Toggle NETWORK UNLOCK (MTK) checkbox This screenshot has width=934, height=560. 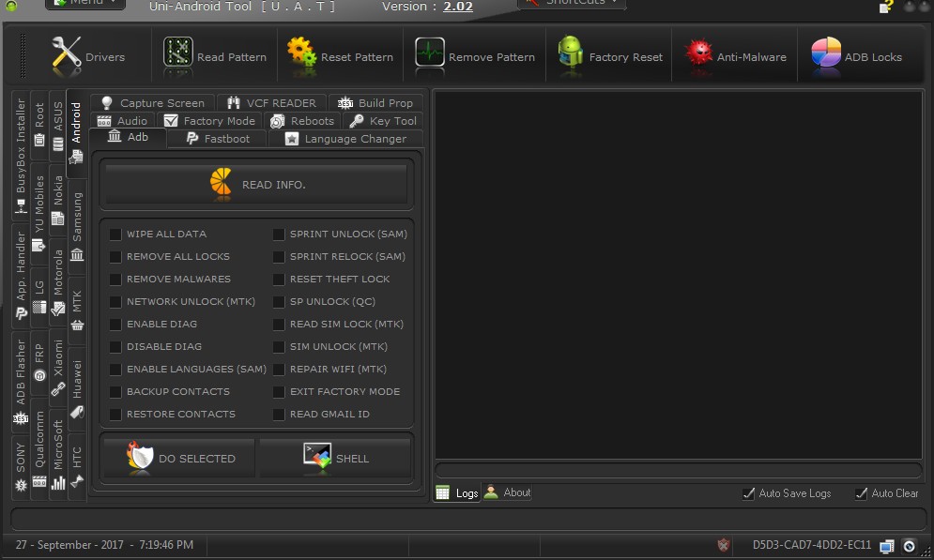(115, 302)
